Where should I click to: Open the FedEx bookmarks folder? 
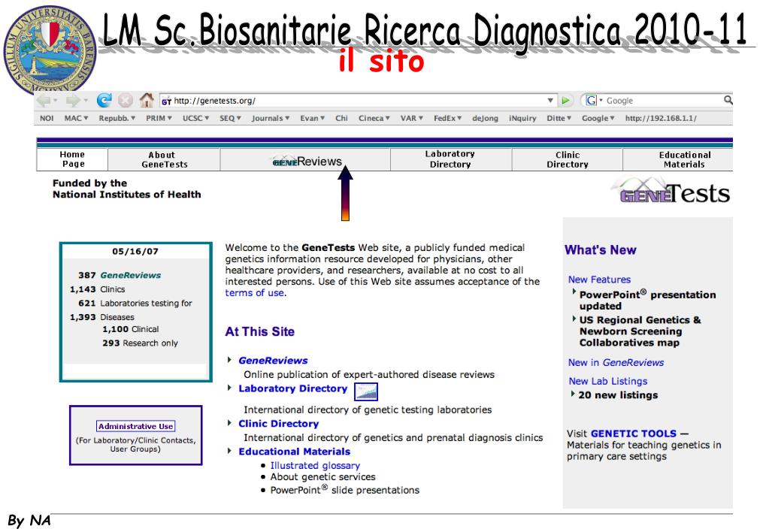point(448,118)
